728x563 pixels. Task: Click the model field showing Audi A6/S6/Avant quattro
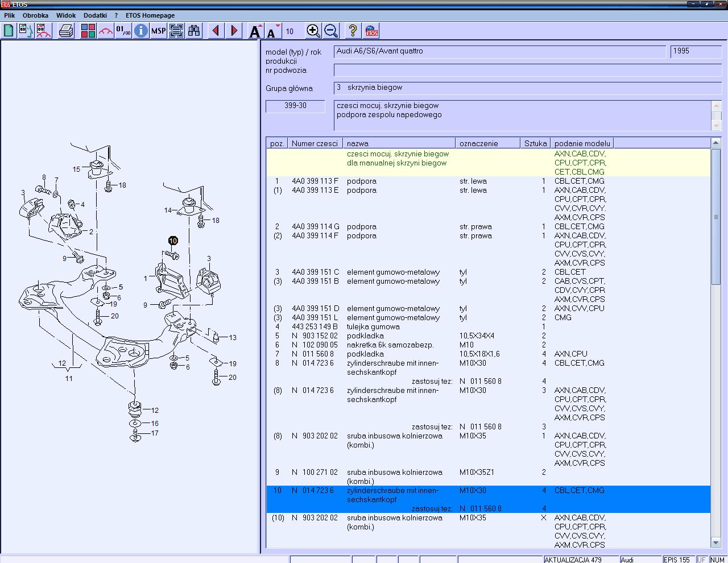click(x=500, y=52)
